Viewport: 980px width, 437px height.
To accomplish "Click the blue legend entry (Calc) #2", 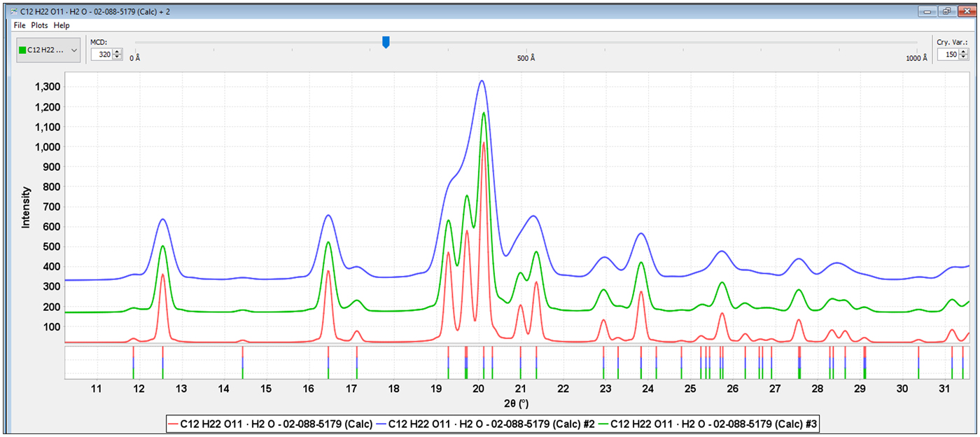I will click(486, 424).
